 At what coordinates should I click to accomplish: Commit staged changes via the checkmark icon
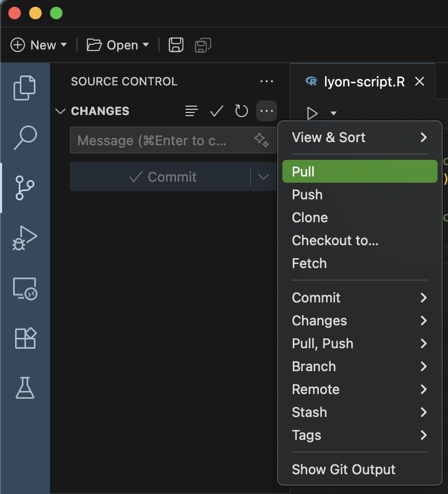(x=216, y=111)
